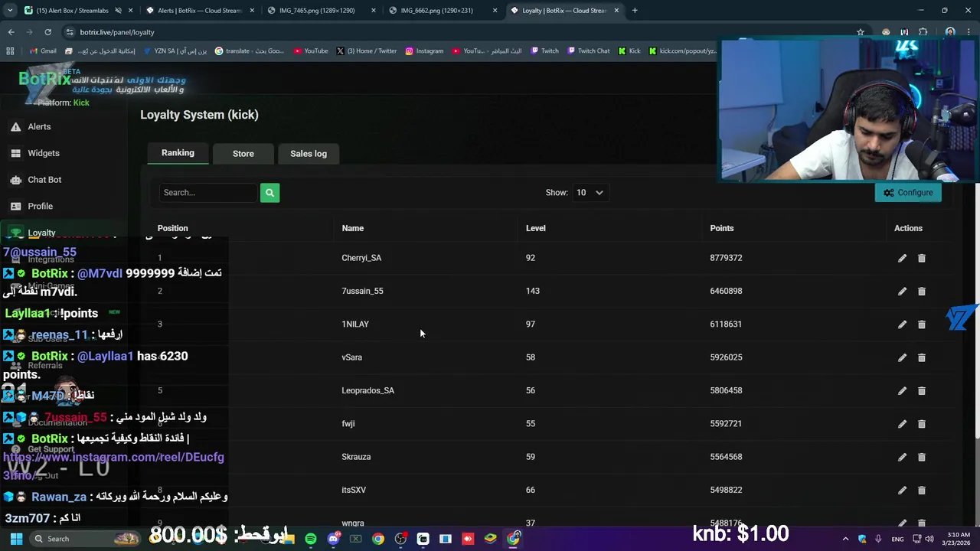The image size is (980, 551).
Task: Show hidden system tray icons
Action: [845, 539]
